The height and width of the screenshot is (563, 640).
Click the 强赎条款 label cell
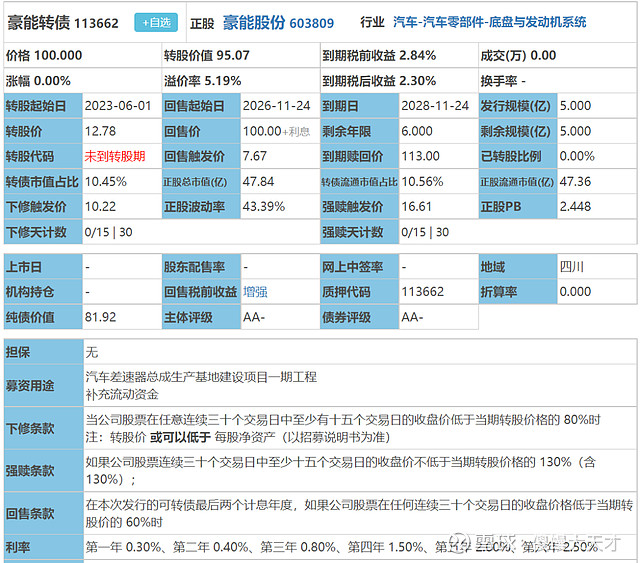tap(44, 471)
